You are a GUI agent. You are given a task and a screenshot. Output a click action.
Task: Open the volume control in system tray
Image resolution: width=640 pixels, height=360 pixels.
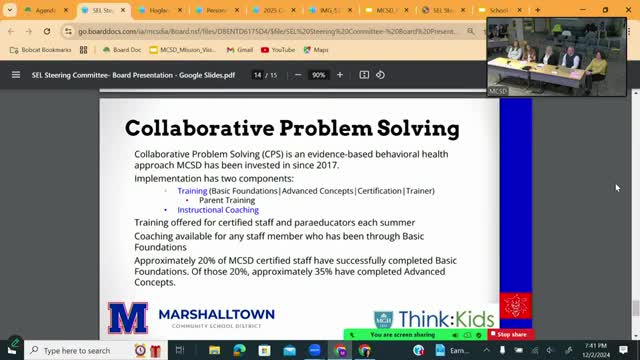coord(550,351)
